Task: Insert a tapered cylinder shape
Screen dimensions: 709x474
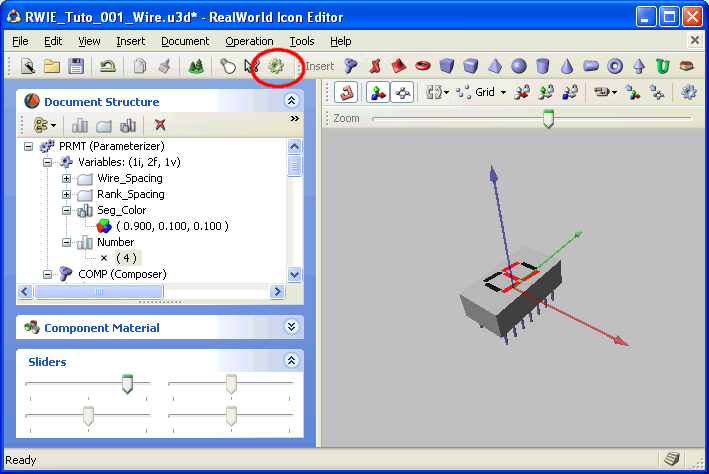Action: point(543,66)
